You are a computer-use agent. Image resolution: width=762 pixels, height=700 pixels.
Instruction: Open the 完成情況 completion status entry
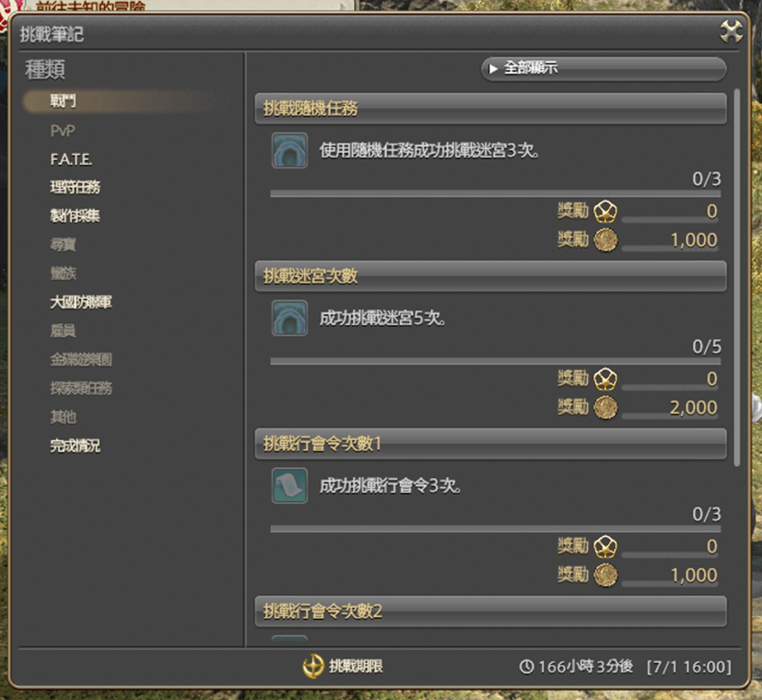click(x=75, y=446)
